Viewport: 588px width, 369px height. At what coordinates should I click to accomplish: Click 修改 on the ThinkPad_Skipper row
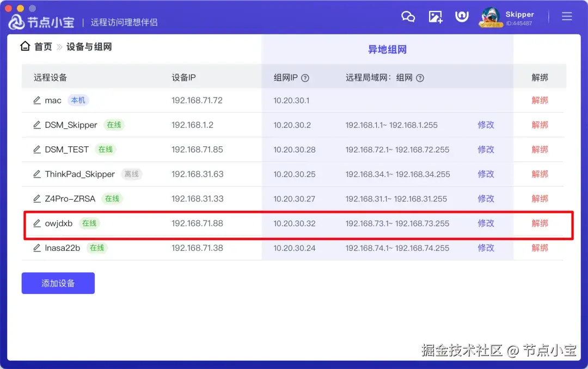[x=486, y=174]
